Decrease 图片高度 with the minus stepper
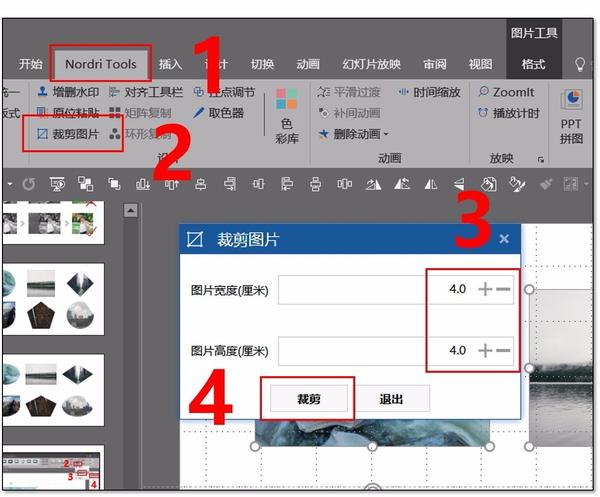 [503, 350]
